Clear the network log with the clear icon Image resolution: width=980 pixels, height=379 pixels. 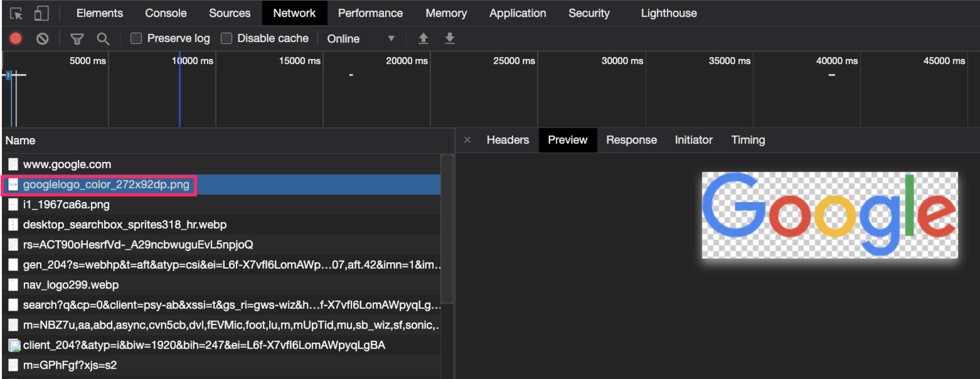click(x=42, y=38)
